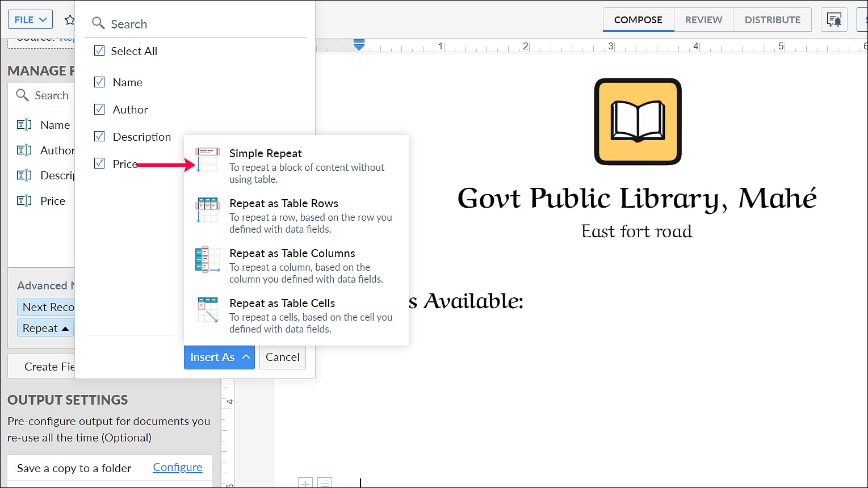Open the Configure link for save copy
The width and height of the screenshot is (868, 488).
(178, 467)
